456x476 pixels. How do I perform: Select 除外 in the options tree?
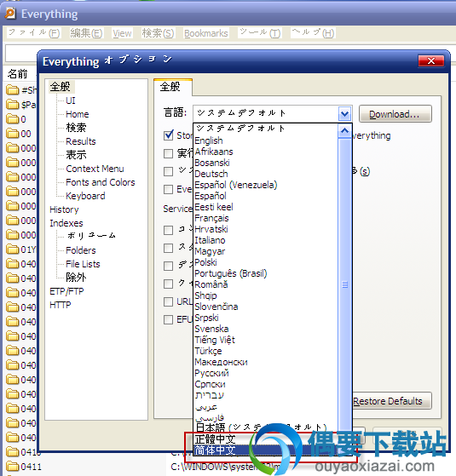(x=76, y=278)
